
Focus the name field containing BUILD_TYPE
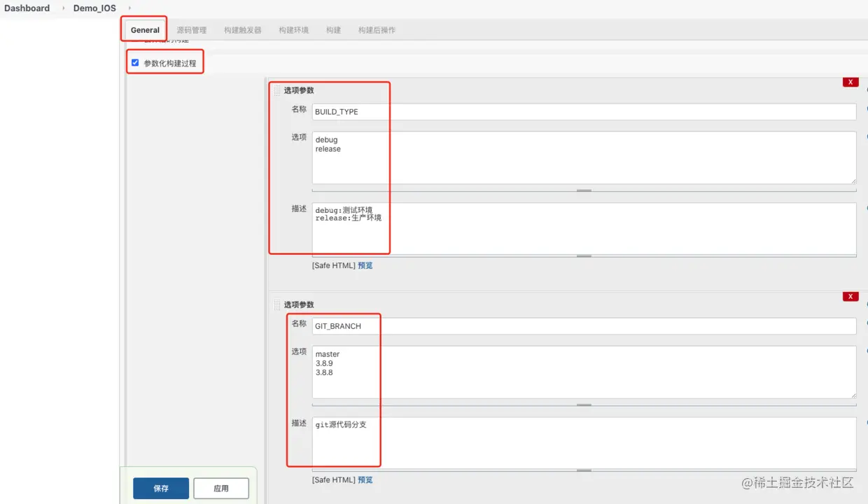click(584, 111)
